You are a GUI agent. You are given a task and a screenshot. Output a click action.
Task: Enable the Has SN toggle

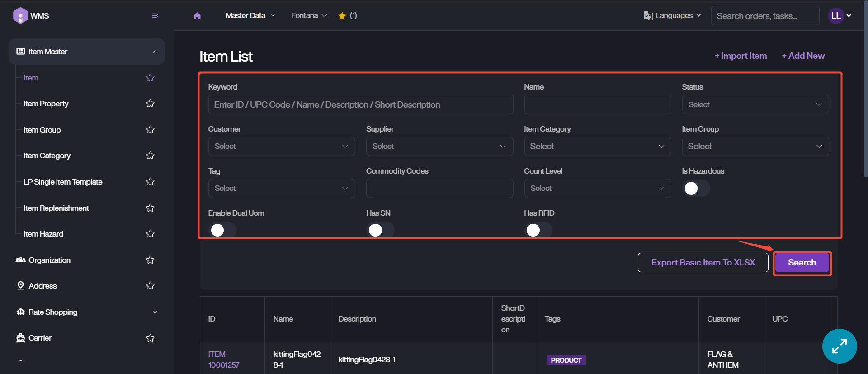coord(380,230)
